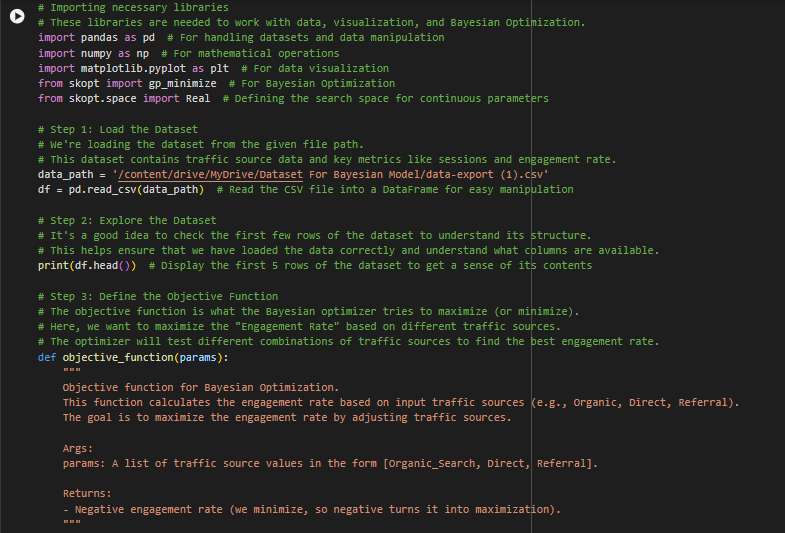The width and height of the screenshot is (785, 533).
Task: Click the '# Step 1: Load the Dataset' comment
Action: [x=118, y=129]
